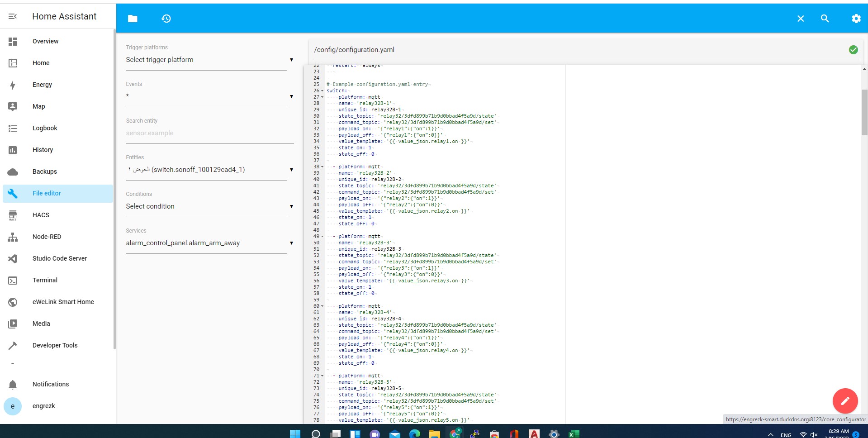
Task: Click the editor vertical scrollbar thumb
Action: [x=864, y=112]
